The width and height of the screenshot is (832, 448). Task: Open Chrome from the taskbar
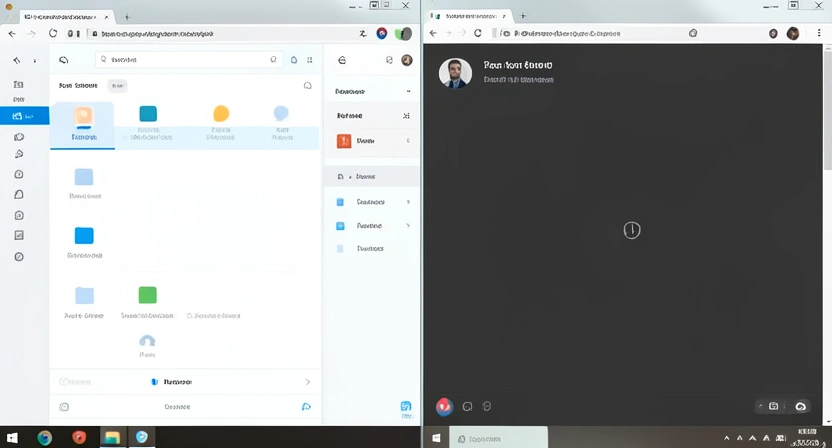45,437
